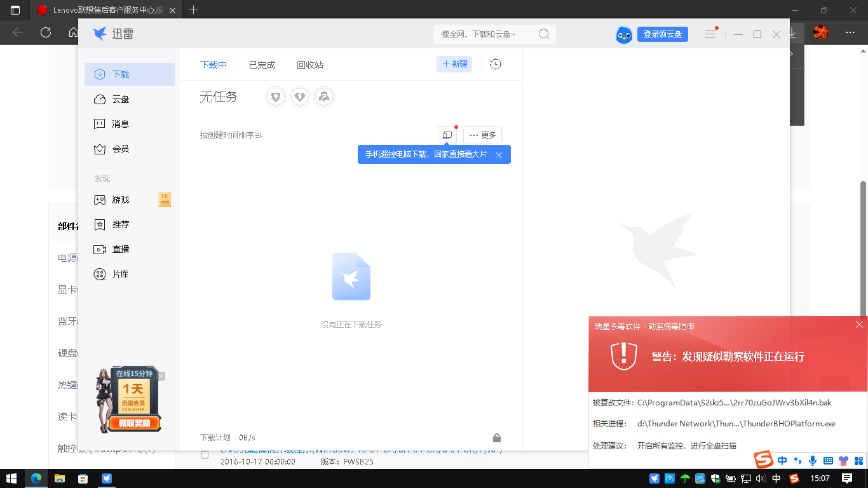Open a new browser tab

(194, 10)
